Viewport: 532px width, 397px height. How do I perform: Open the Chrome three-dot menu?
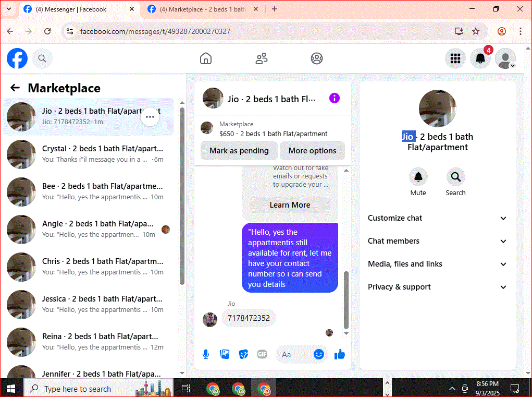point(521,31)
